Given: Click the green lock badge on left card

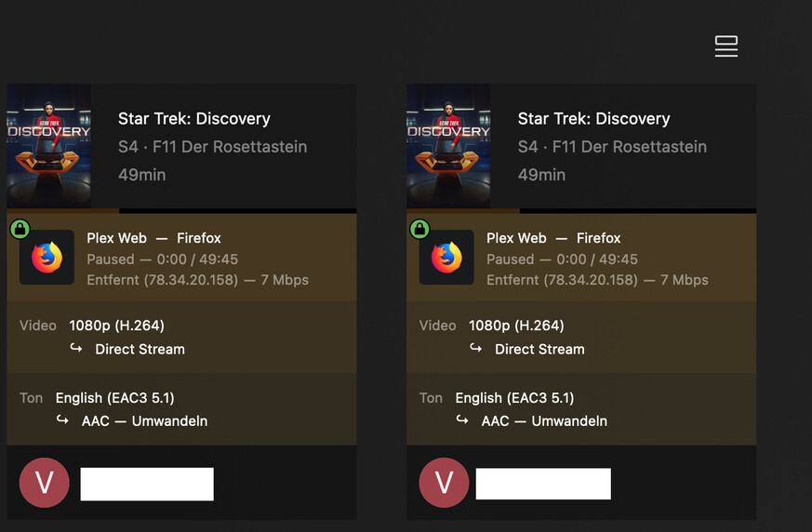Looking at the screenshot, I should coord(20,229).
